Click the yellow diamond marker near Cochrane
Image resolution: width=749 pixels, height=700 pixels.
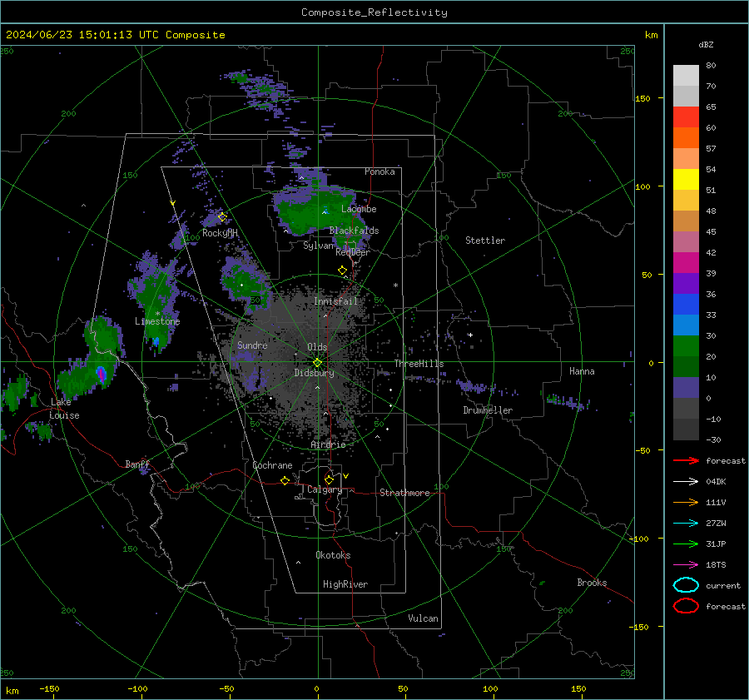(285, 481)
